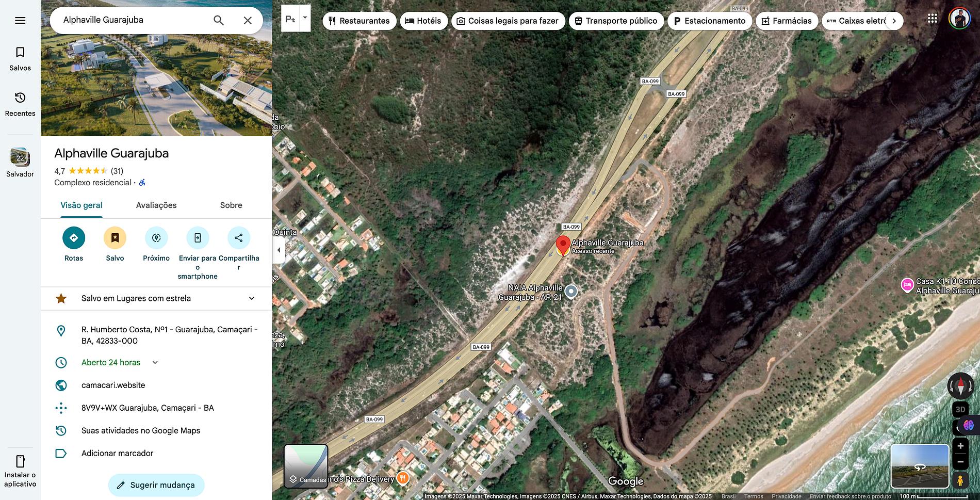Open Street View Pegman icon

coord(960,480)
